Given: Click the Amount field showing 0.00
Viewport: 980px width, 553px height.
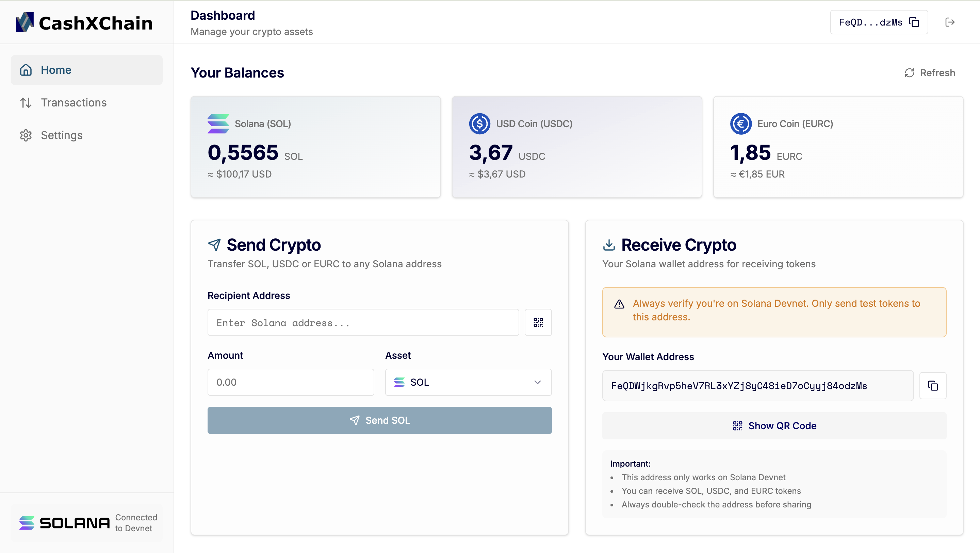Looking at the screenshot, I should click(x=290, y=382).
